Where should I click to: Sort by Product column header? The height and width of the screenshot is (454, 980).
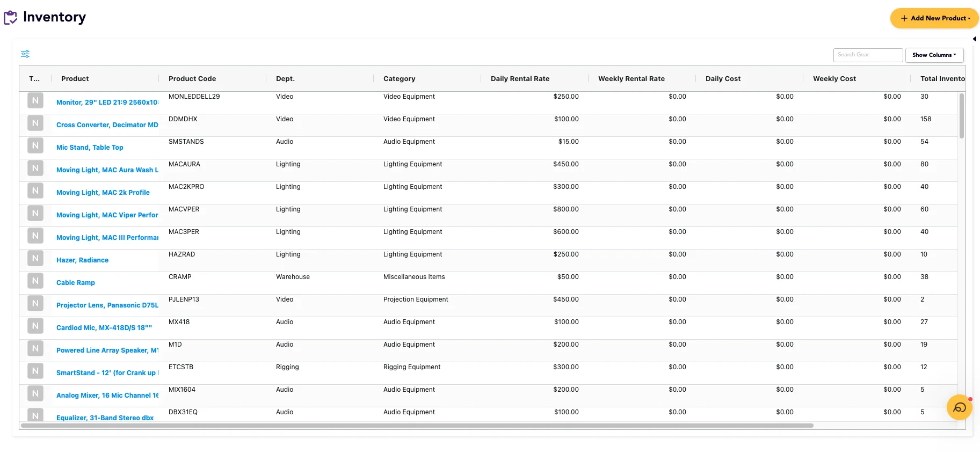click(75, 78)
